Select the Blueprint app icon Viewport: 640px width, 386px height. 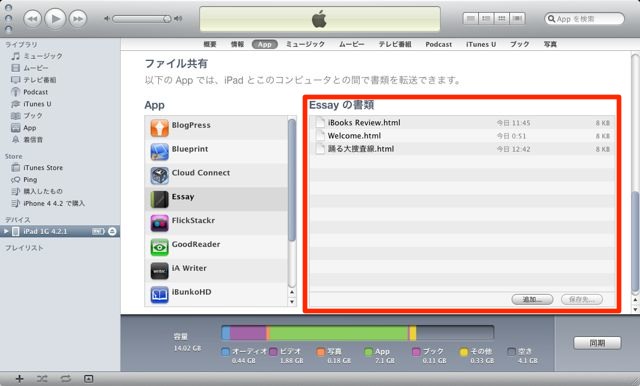[159, 152]
